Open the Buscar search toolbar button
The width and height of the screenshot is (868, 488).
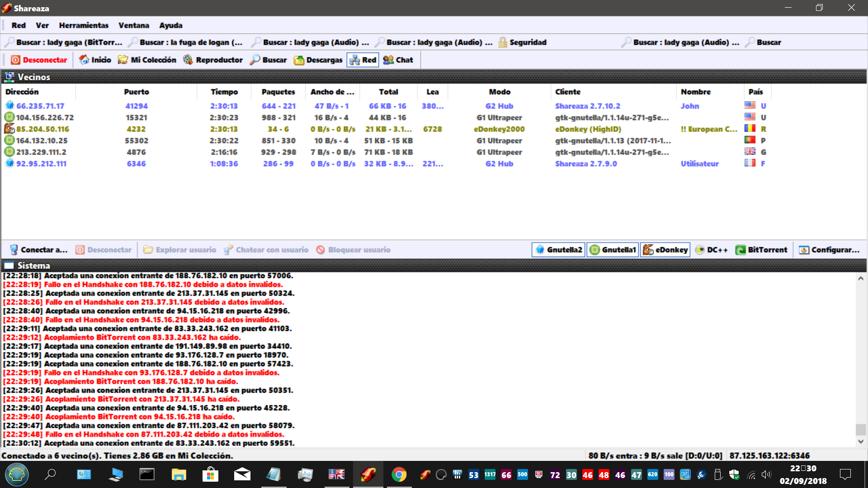pos(268,60)
